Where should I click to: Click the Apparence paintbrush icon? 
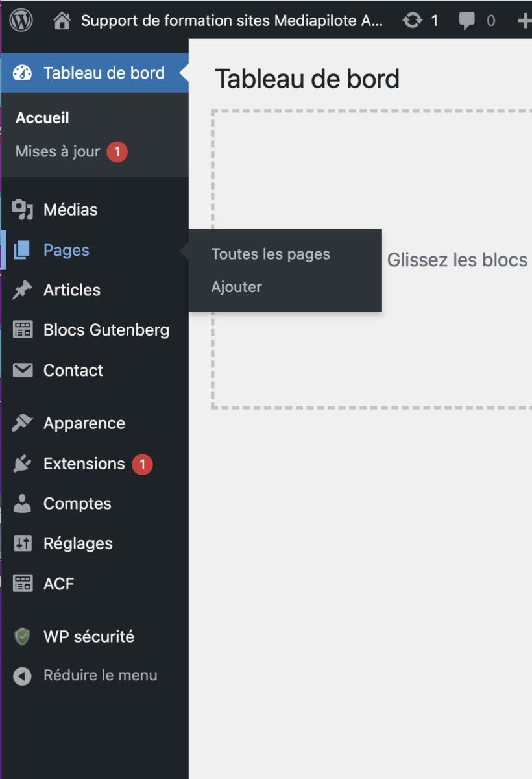tap(23, 423)
